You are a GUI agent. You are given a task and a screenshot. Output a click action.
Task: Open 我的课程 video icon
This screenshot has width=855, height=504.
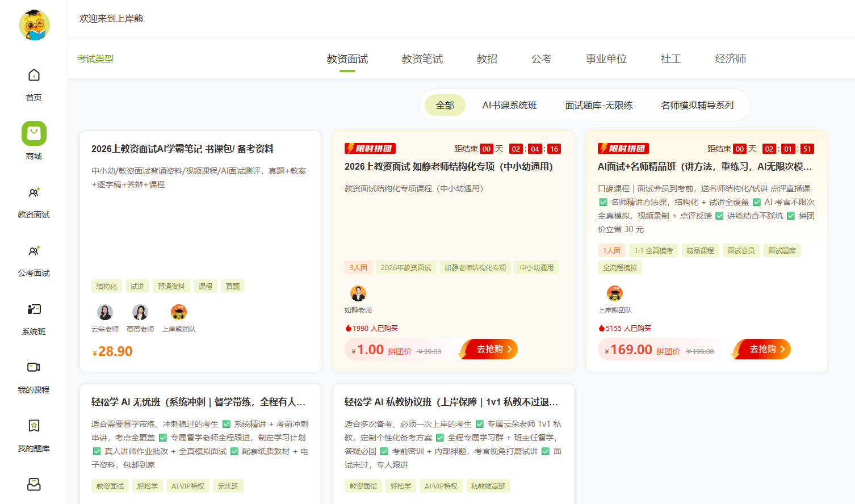[34, 367]
